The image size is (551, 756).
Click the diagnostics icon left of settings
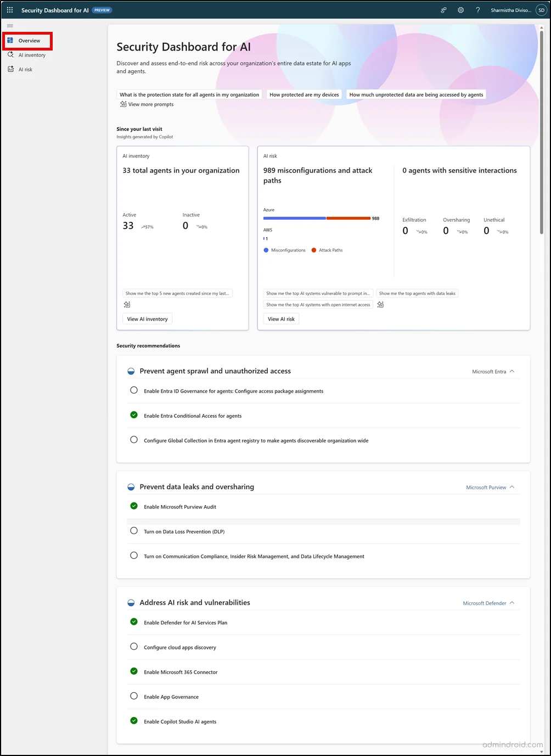click(443, 10)
